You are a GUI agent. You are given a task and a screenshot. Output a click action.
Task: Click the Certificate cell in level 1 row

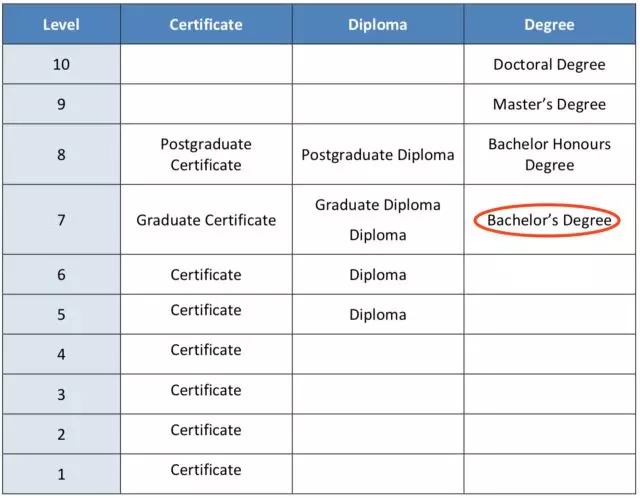tap(206, 470)
